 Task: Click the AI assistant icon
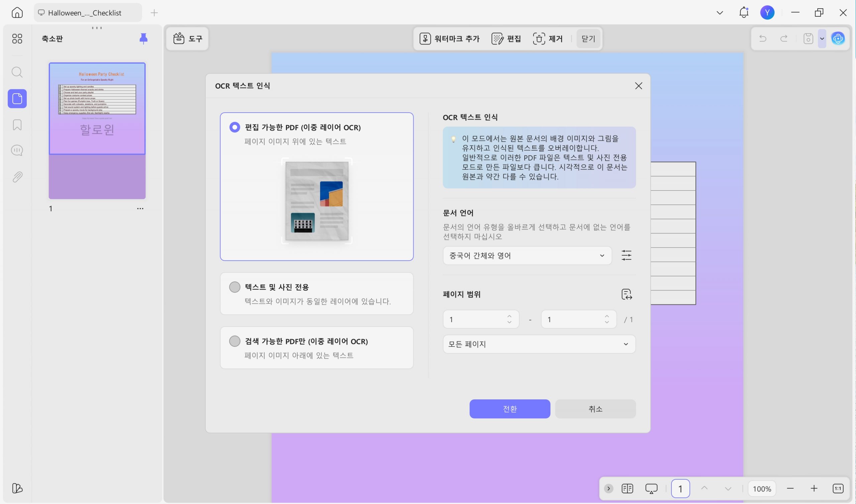(x=838, y=38)
